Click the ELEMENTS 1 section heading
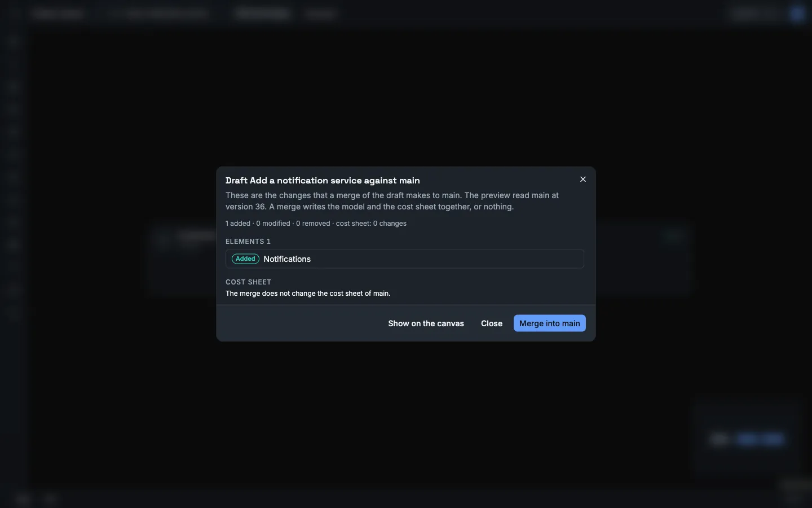Image resolution: width=812 pixels, height=508 pixels. coord(248,242)
